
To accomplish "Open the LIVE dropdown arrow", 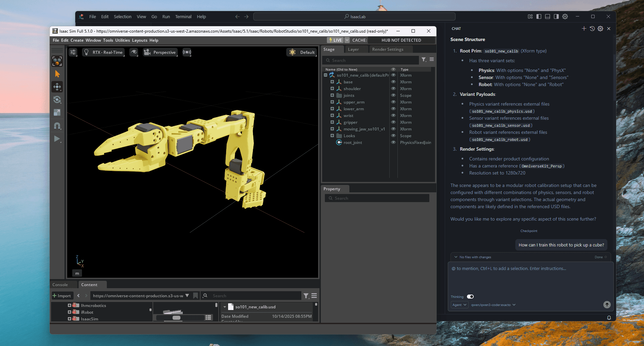I will tap(347, 40).
